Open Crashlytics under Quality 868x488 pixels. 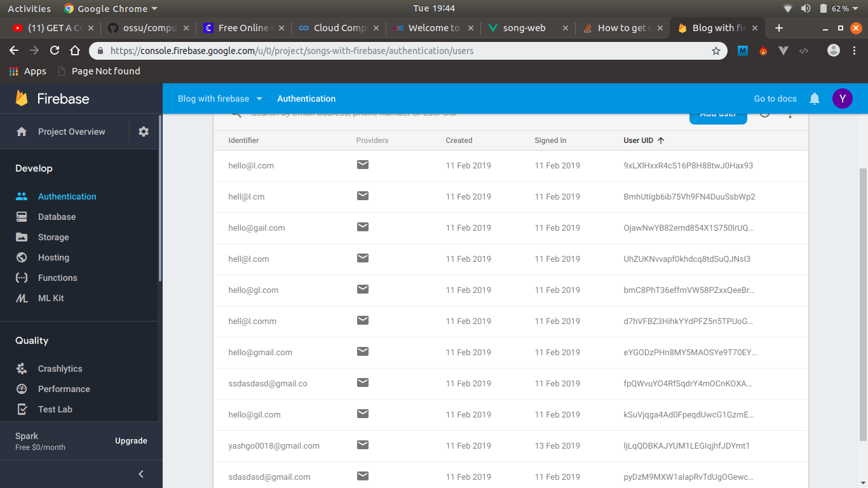[60, 369]
